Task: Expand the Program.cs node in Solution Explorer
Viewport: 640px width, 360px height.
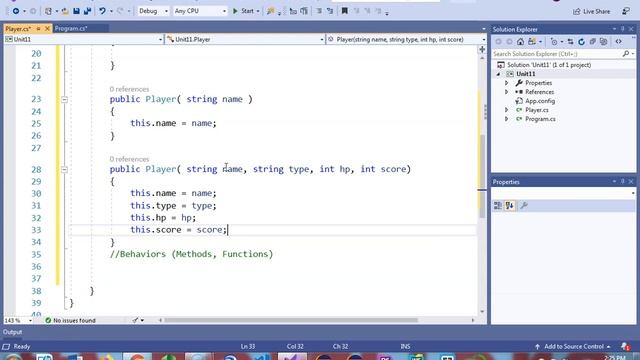Action: point(507,119)
